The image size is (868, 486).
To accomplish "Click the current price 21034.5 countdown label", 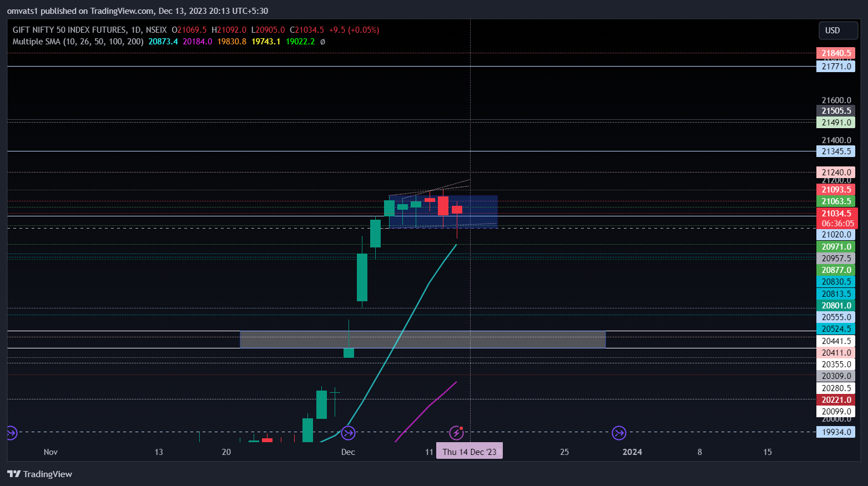I will point(837,219).
